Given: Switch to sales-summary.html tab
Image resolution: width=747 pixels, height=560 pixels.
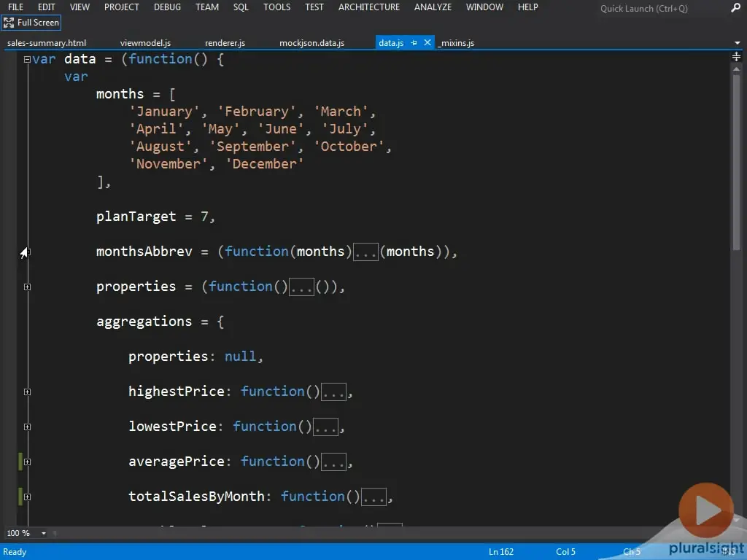Looking at the screenshot, I should (x=47, y=43).
